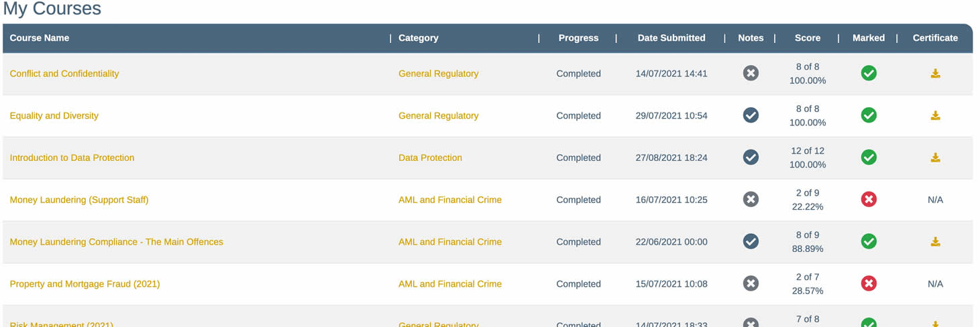Sort table by Date Submitted header
Image resolution: width=980 pixels, height=327 pixels.
(671, 38)
